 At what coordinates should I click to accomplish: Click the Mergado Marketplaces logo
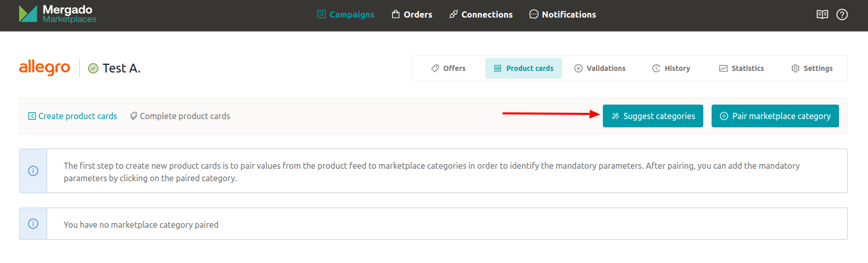pos(57,14)
